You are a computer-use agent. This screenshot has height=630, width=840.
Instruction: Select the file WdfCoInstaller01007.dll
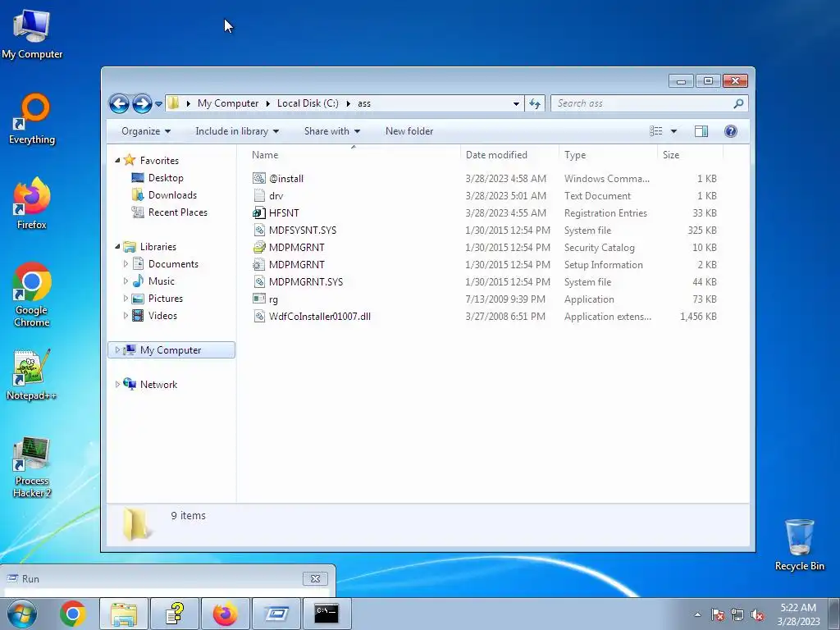click(319, 316)
